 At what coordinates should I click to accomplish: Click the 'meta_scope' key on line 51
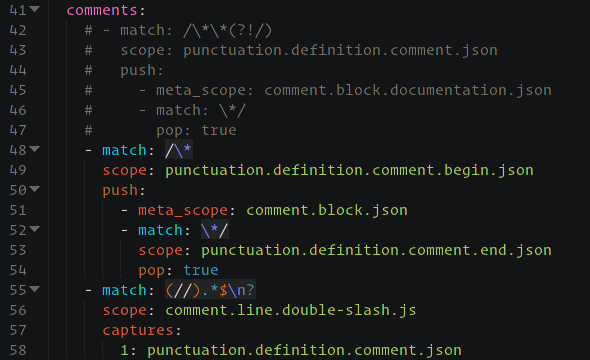click(182, 211)
